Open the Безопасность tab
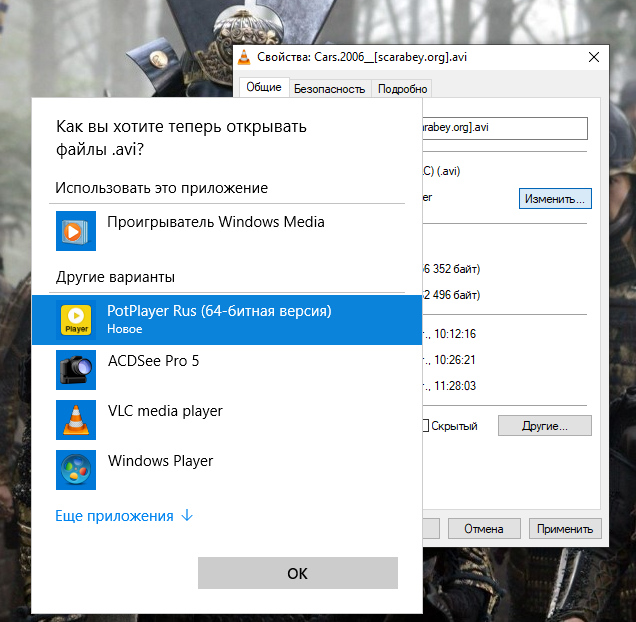Viewport: 636px width, 622px height. pos(329,88)
